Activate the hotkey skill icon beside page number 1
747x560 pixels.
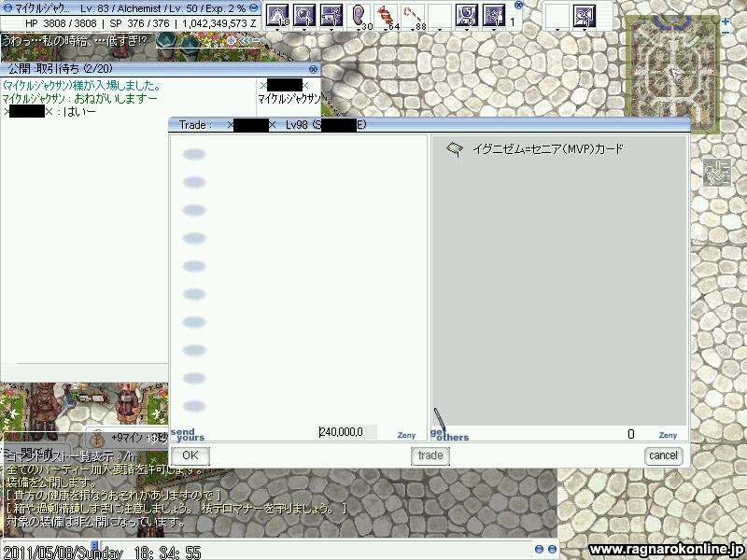pyautogui.click(x=494, y=15)
